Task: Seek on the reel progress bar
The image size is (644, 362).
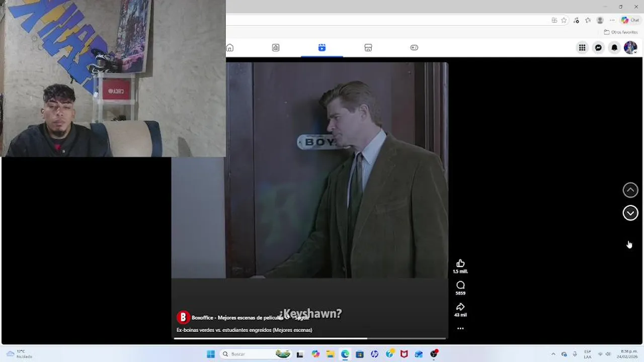Action: coord(310,338)
